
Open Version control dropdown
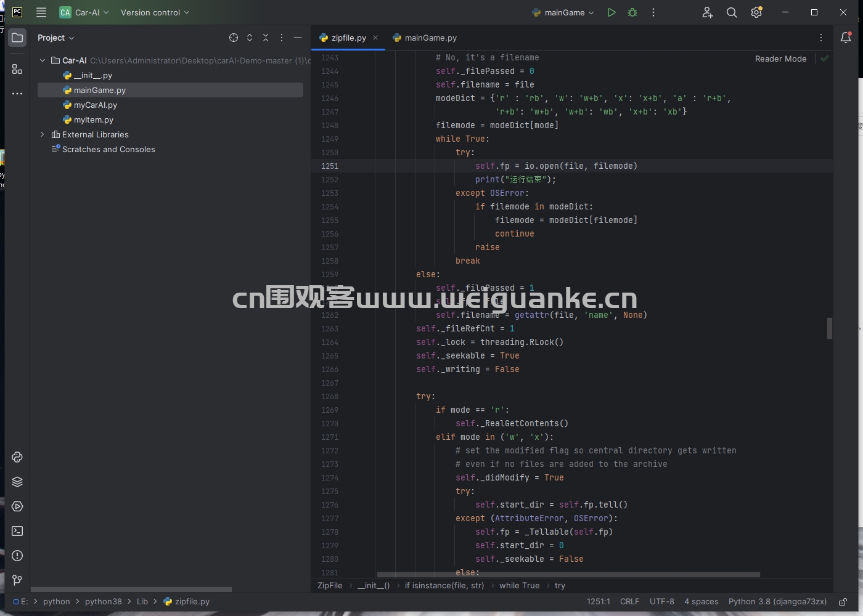tap(155, 12)
